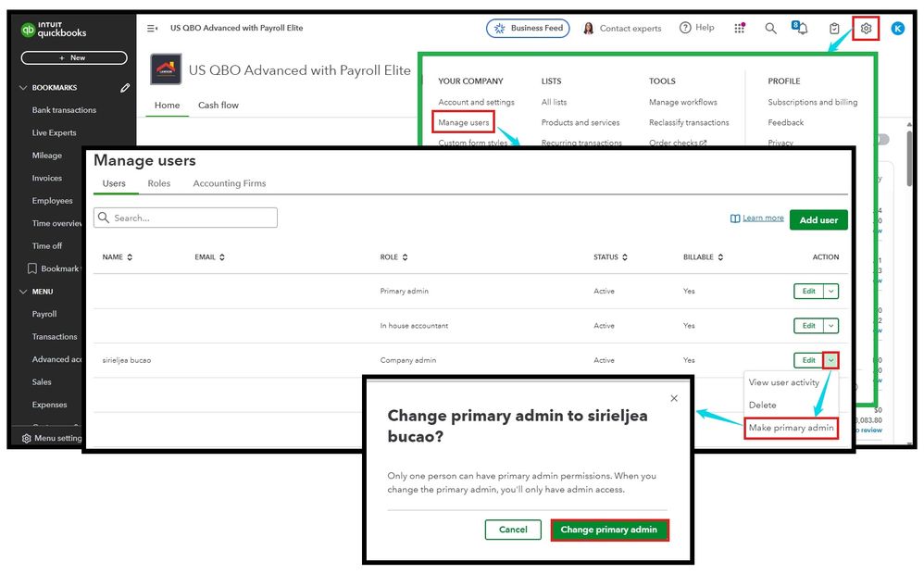Close the change primary admin dialog

[x=673, y=398]
